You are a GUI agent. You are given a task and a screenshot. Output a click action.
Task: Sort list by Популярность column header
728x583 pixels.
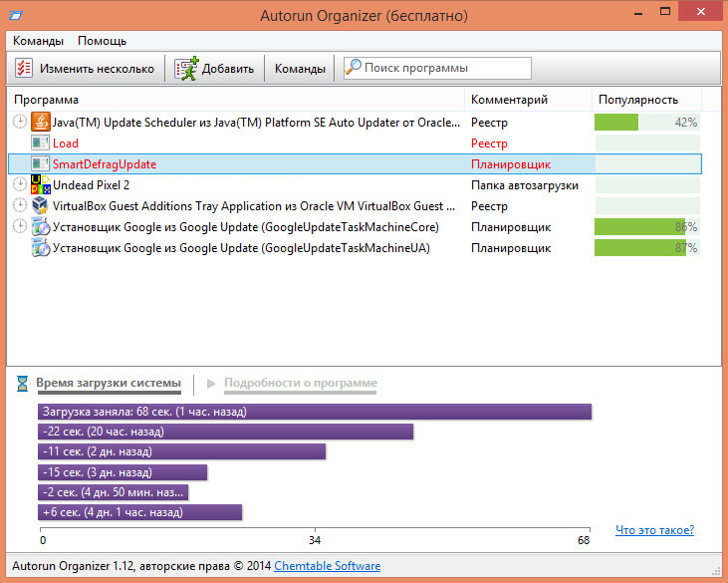638,100
